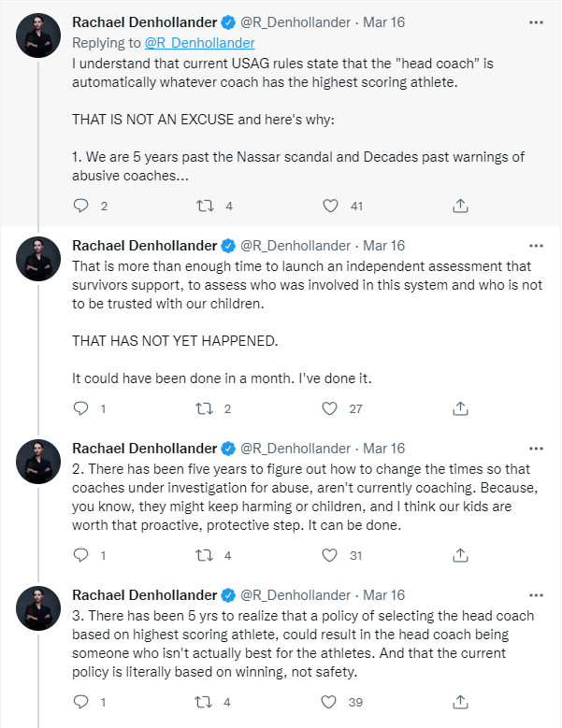
Task: Open Rachael Denhollander's name on first tweet
Action: [143, 21]
